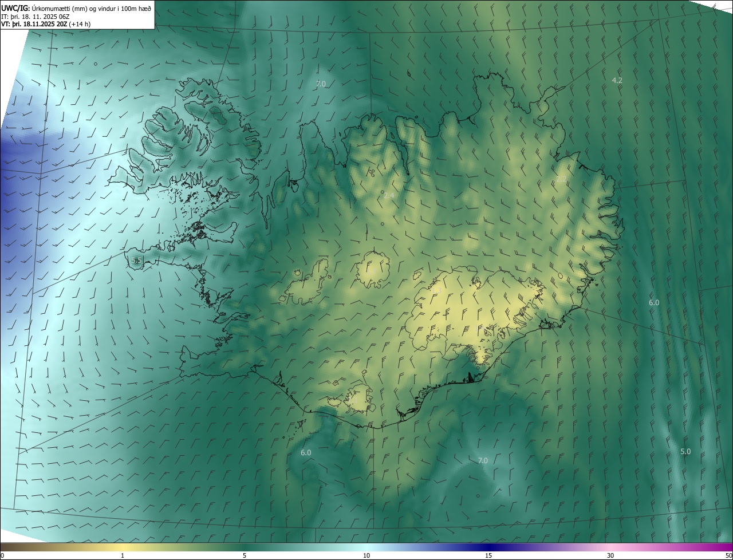Click the 2.2 value label on the map
Viewport: 733px width, 560px height.
[561, 179]
